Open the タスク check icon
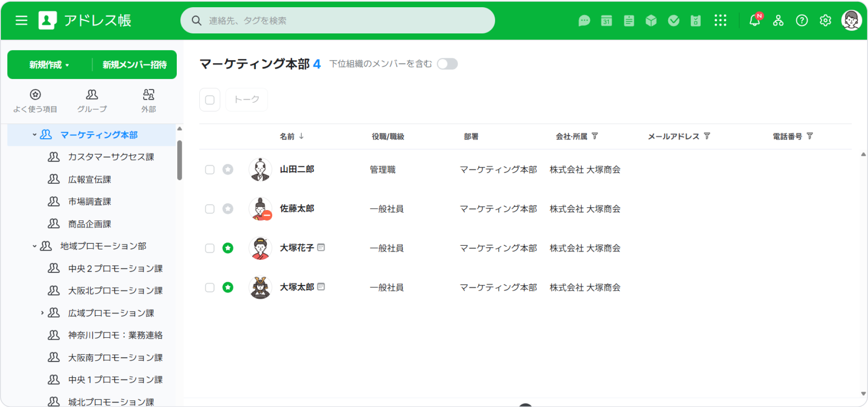This screenshot has height=407, width=868. 673,20
